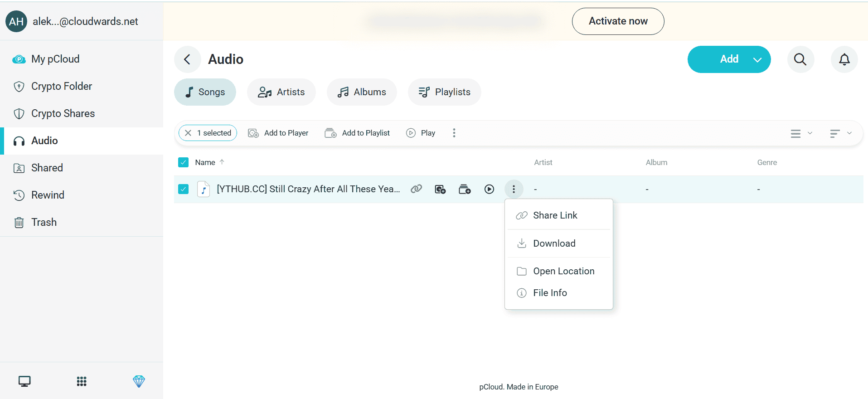Click the alek...@cloudwards.net account name
This screenshot has width=868, height=399.
pos(85,21)
